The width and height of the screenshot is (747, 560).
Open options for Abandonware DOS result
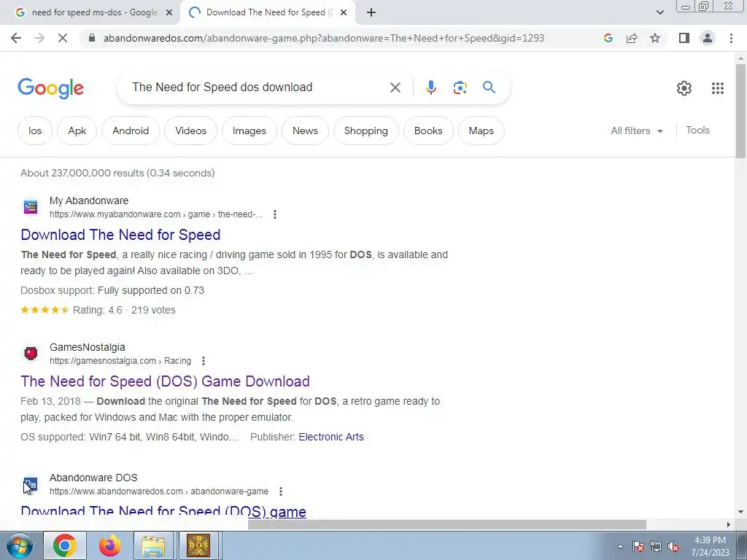tap(281, 491)
